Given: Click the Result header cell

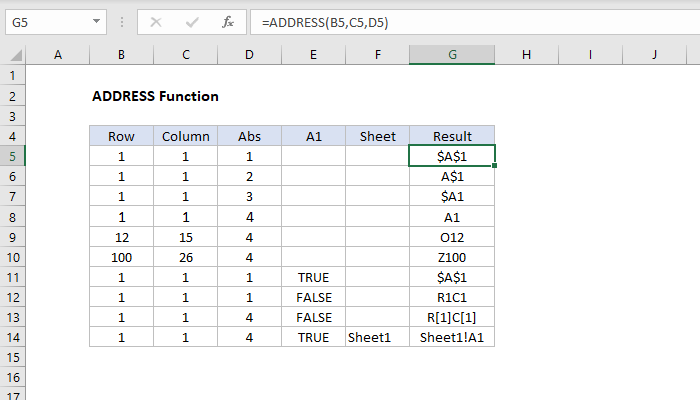Looking at the screenshot, I should point(452,135).
